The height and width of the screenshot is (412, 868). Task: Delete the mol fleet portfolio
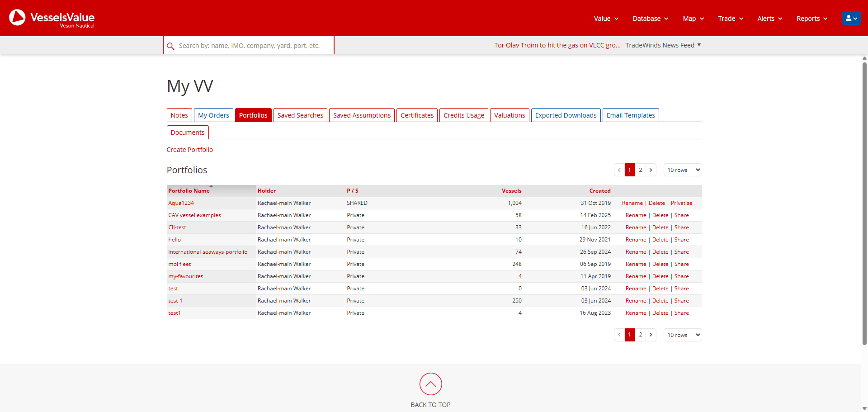tap(660, 264)
